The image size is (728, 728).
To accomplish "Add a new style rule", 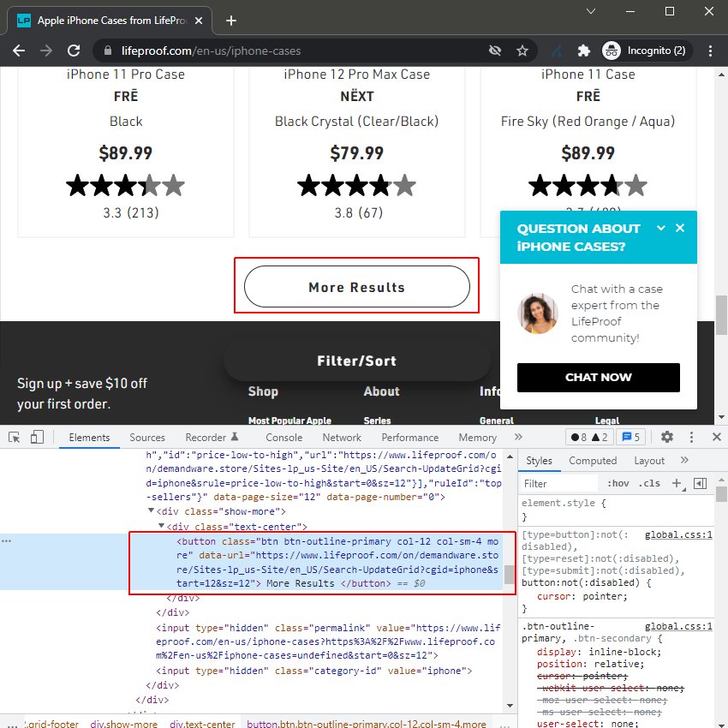I will pyautogui.click(x=677, y=484).
